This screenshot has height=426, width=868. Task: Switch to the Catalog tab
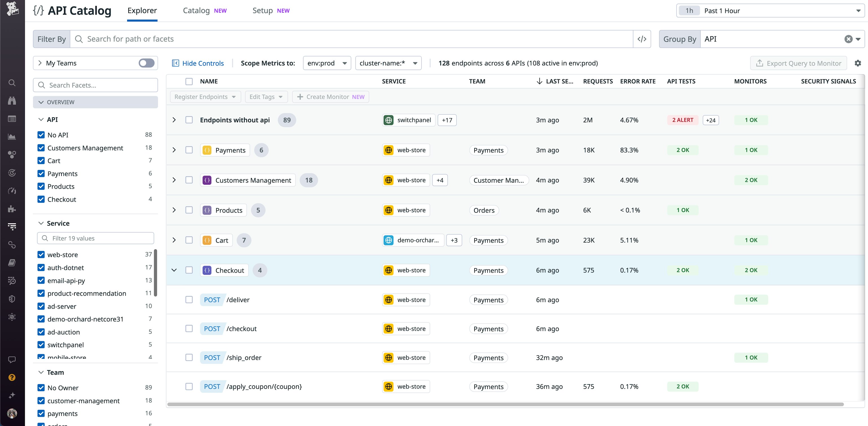pyautogui.click(x=196, y=10)
